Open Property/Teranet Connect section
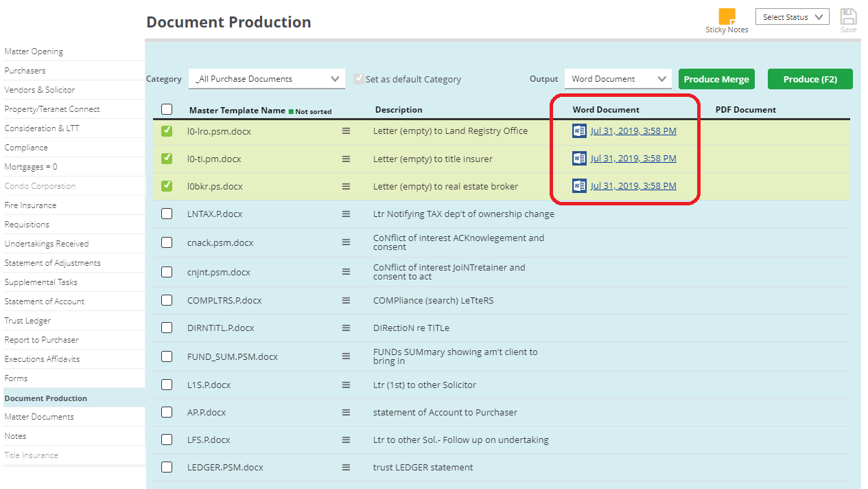The image size is (868, 489). point(52,109)
